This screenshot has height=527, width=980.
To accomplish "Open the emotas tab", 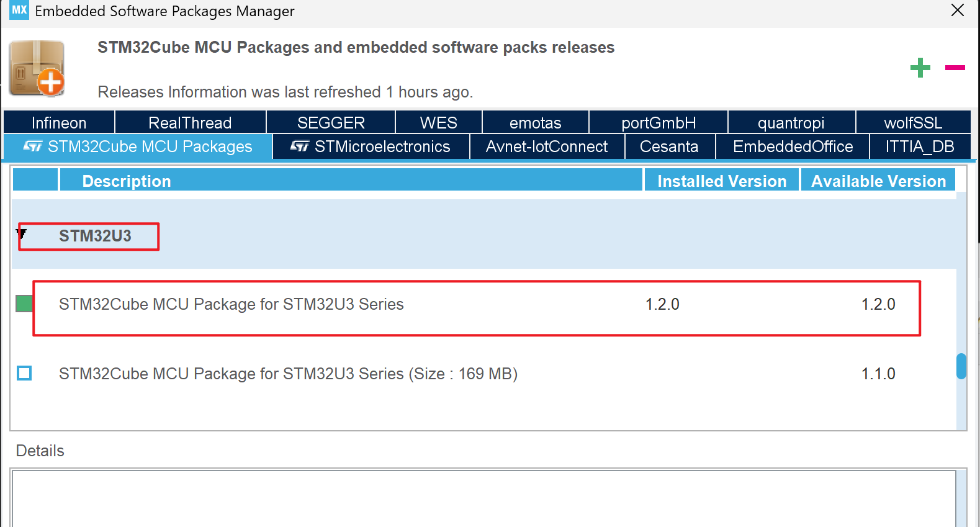I will tap(535, 123).
